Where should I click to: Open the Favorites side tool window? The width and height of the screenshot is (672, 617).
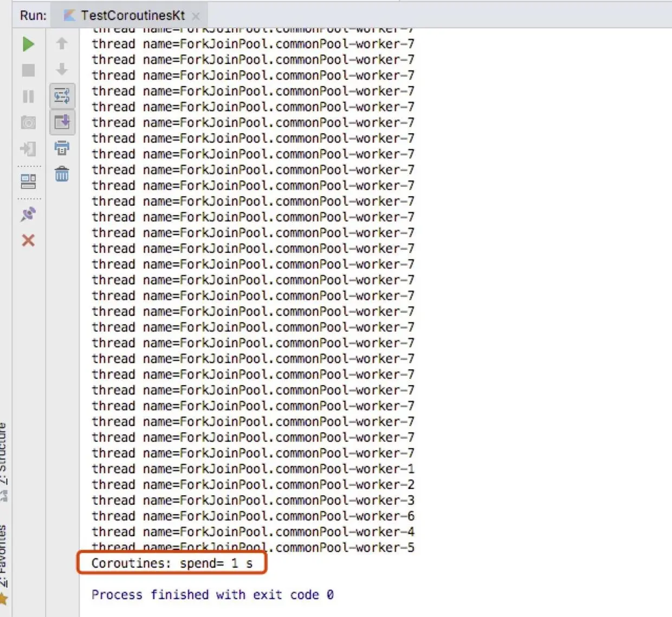[4, 557]
